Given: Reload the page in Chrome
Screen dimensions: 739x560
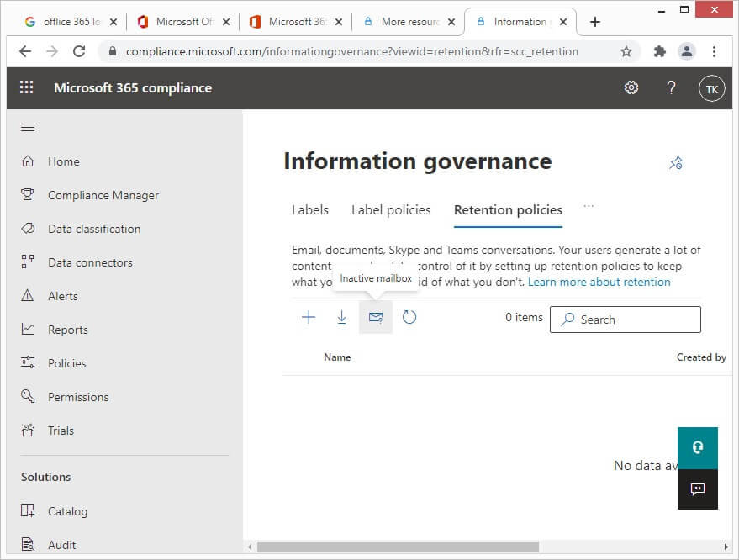Looking at the screenshot, I should point(79,51).
